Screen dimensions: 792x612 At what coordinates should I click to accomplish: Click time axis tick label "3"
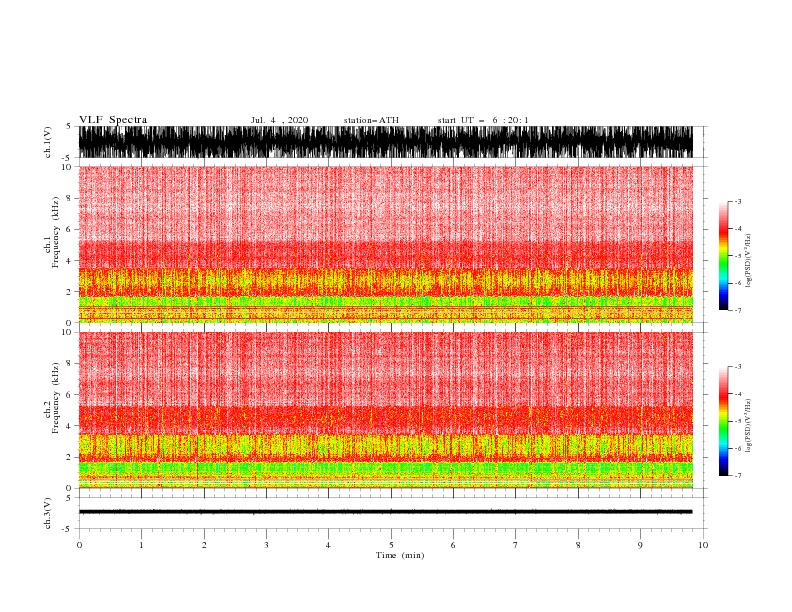click(266, 545)
